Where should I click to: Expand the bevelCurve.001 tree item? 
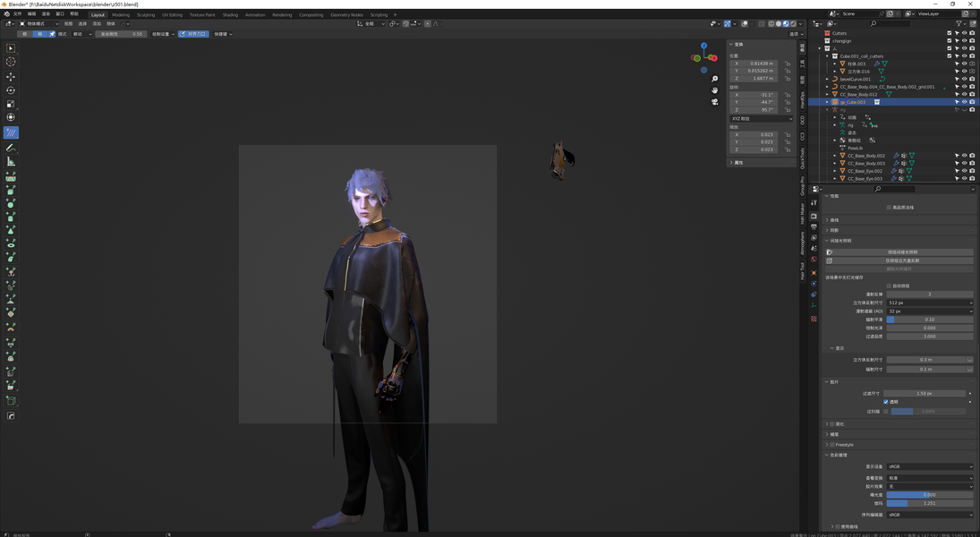click(827, 79)
